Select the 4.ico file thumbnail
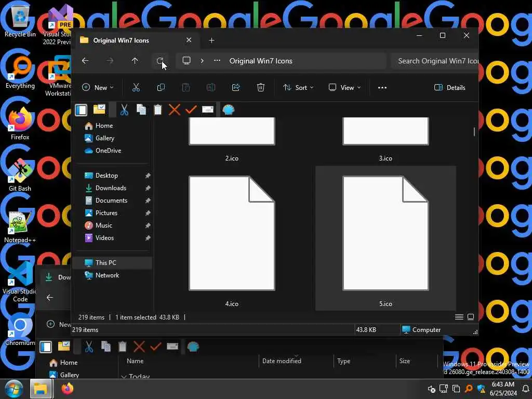The image size is (532, 399). pyautogui.click(x=232, y=233)
